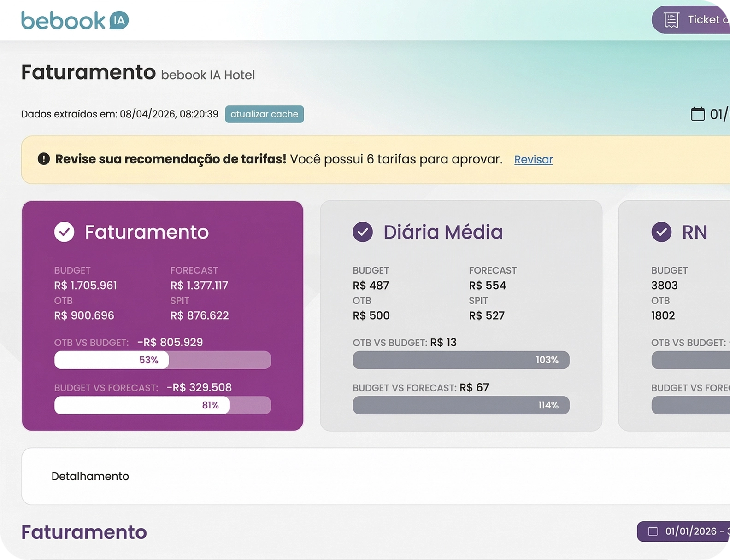The width and height of the screenshot is (730, 560).
Task: Click the calendar icon near the top date
Action: point(697,114)
